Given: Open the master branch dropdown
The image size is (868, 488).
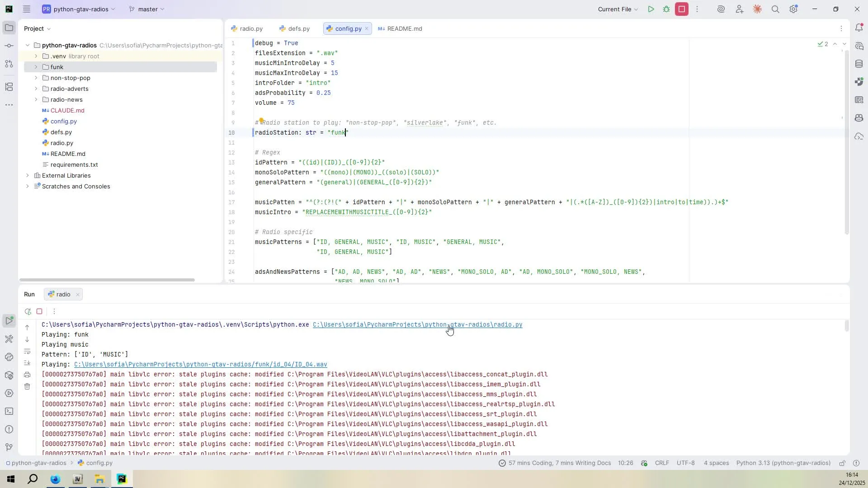Looking at the screenshot, I should click(147, 9).
